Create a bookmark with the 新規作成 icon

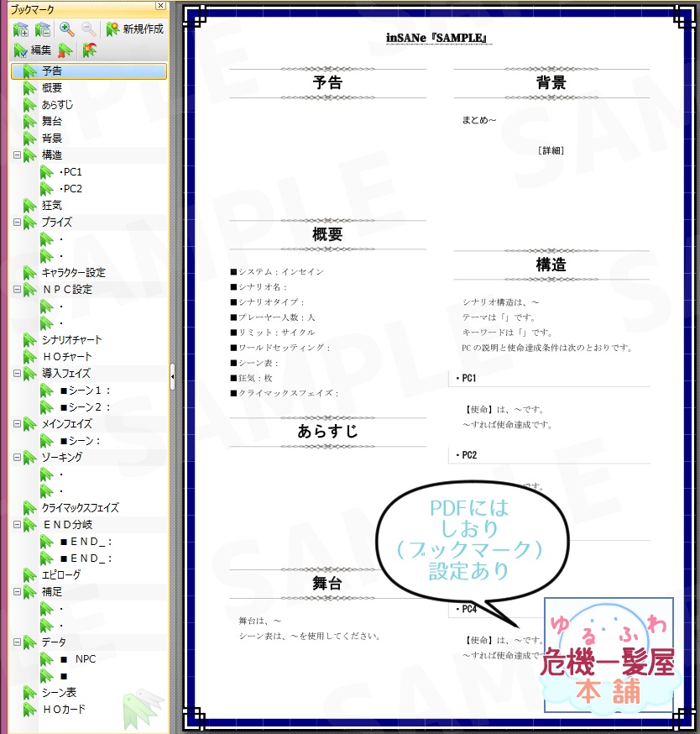[112, 29]
